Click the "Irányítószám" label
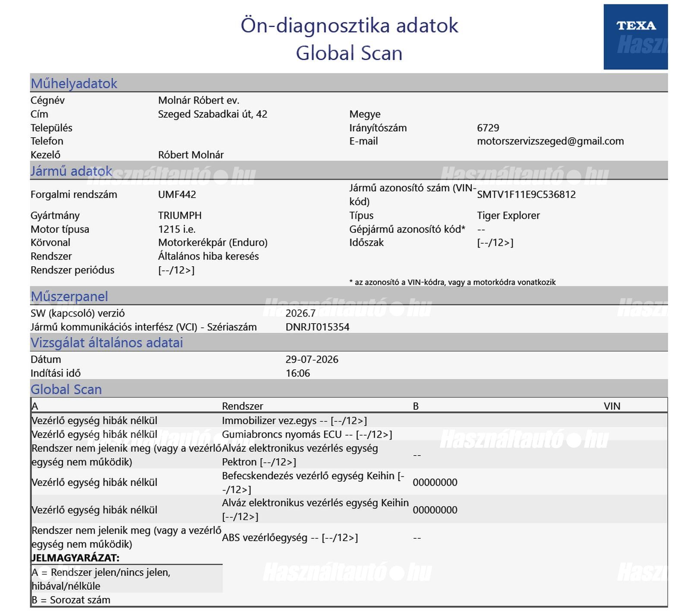 point(378,128)
